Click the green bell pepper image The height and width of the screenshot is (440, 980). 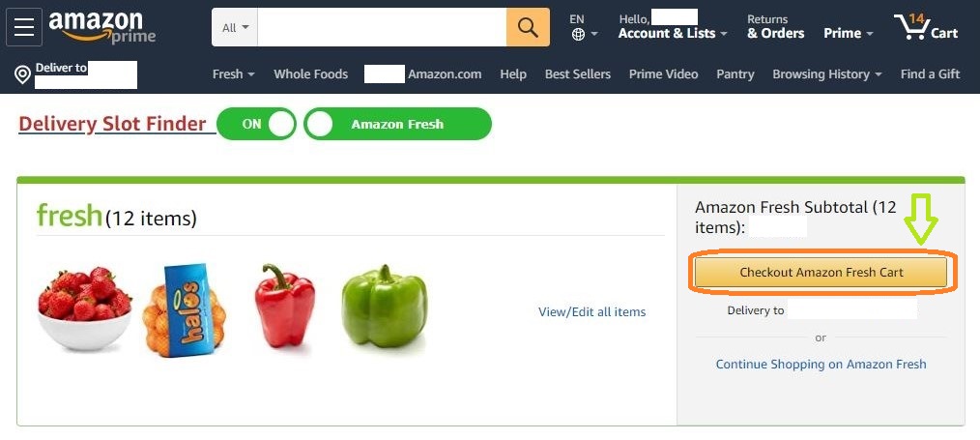coord(385,307)
